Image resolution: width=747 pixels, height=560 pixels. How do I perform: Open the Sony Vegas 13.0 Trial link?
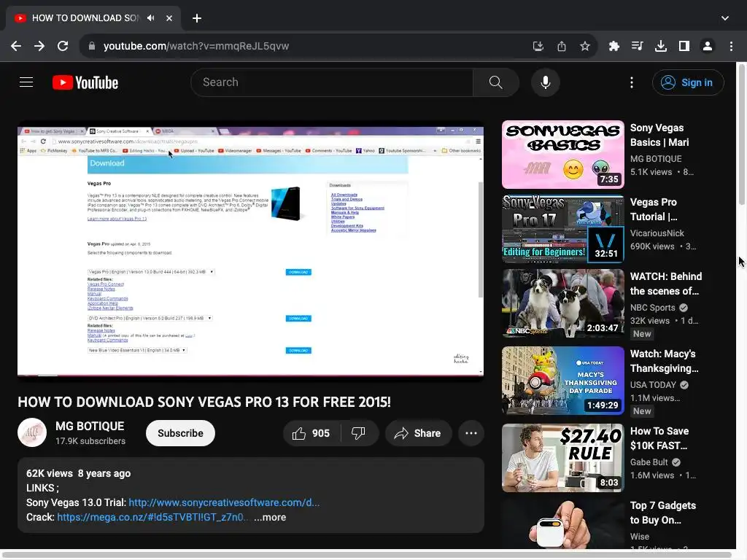pyautogui.click(x=224, y=502)
